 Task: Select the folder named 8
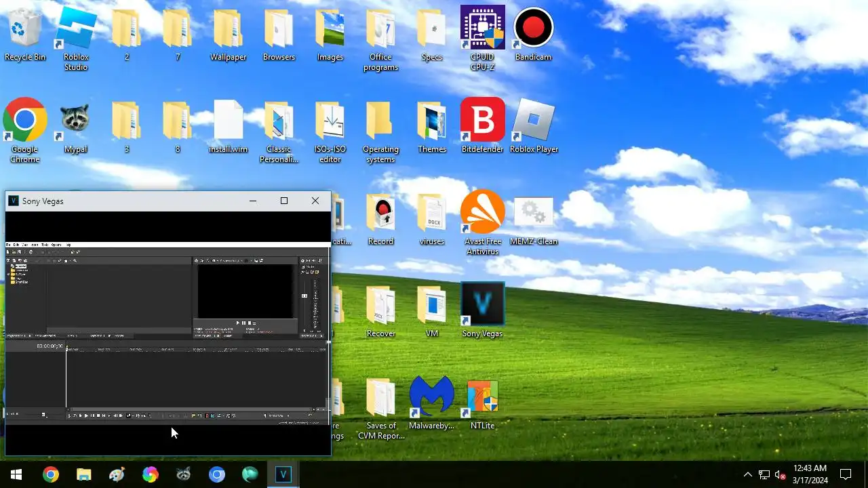[178, 127]
